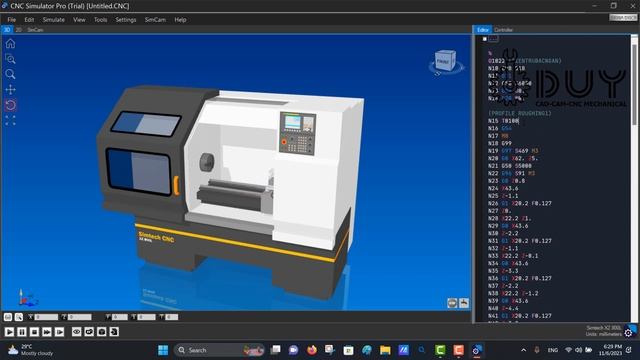Screen dimensions: 640x360
Task: Click the workpiece cube icon in playback bar
Action: 102,332
